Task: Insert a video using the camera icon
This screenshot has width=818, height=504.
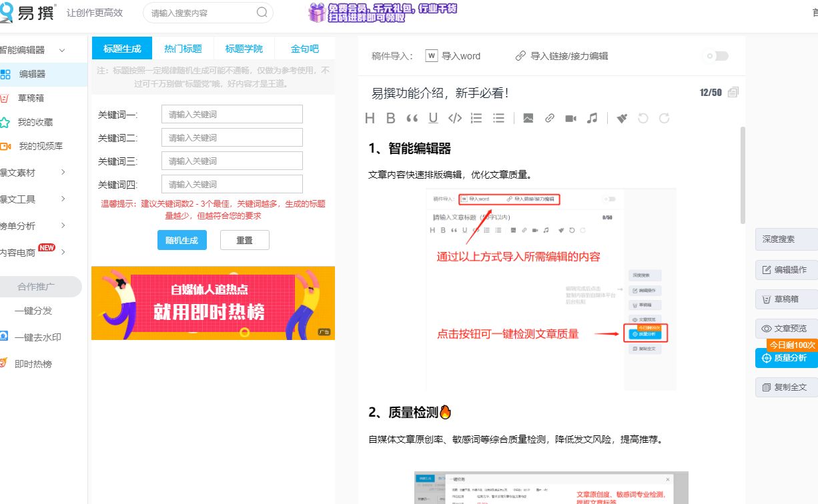Action: (x=571, y=118)
